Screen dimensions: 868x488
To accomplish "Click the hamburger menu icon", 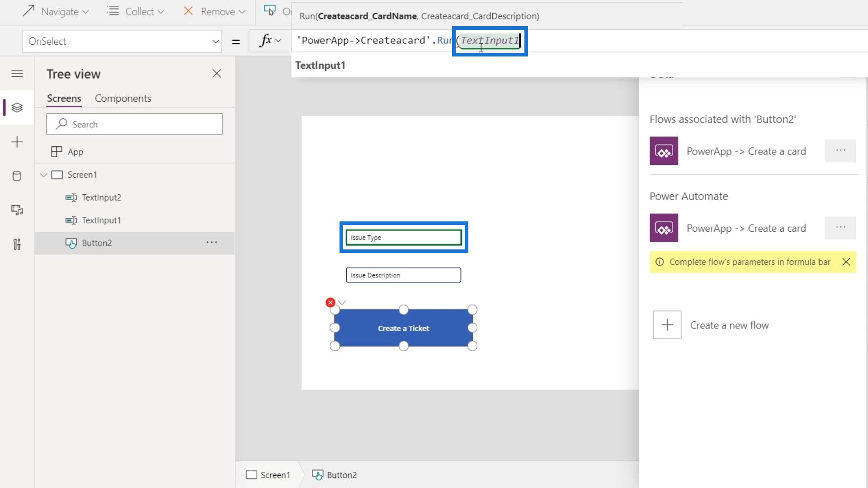I will click(17, 74).
